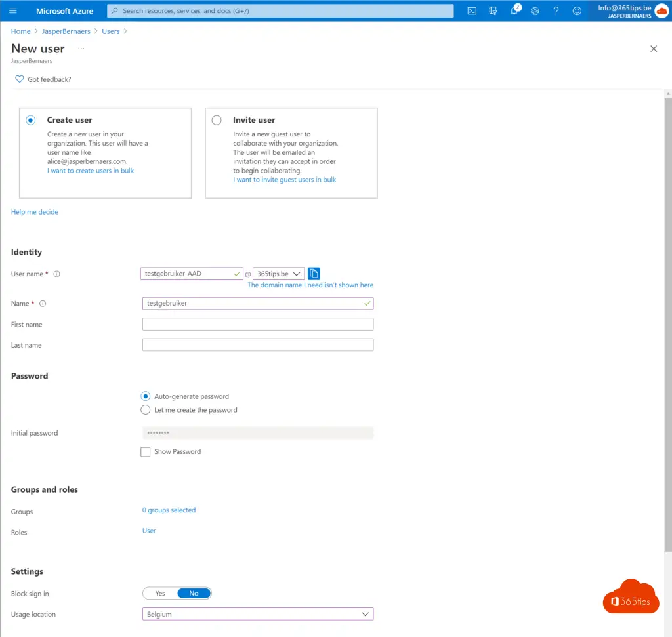Screen dimensions: 672x637
Task: Click the Microsoft Azure logo text
Action: 64,11
